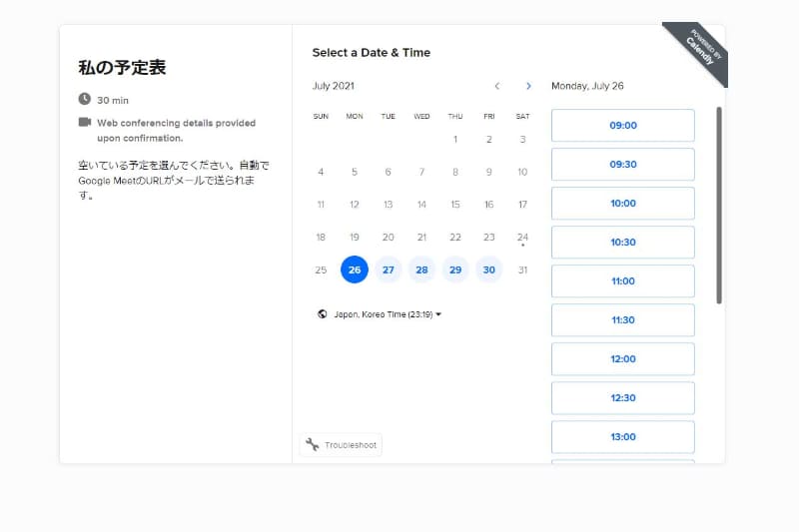Select July 30 on calendar
This screenshot has height=532, width=799.
[488, 269]
